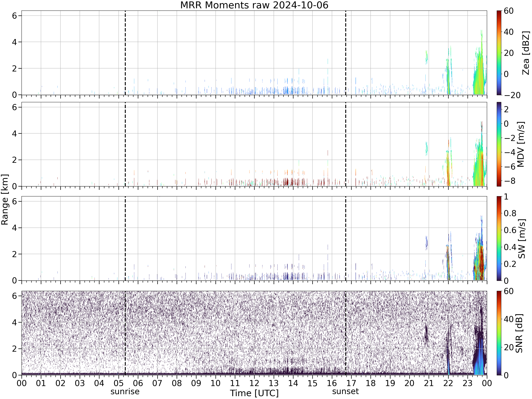Click the Range [km] axis label
Viewport: 532px width, 399px height.
[x=5, y=199]
